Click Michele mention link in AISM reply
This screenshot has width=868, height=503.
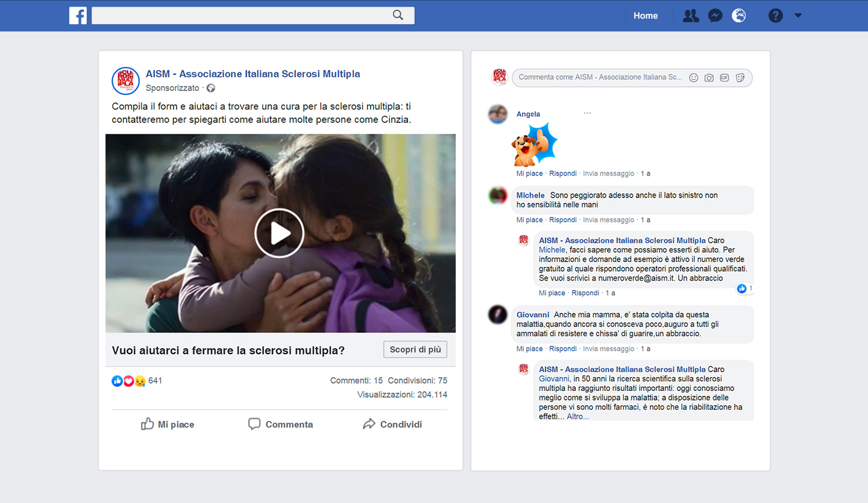click(552, 250)
